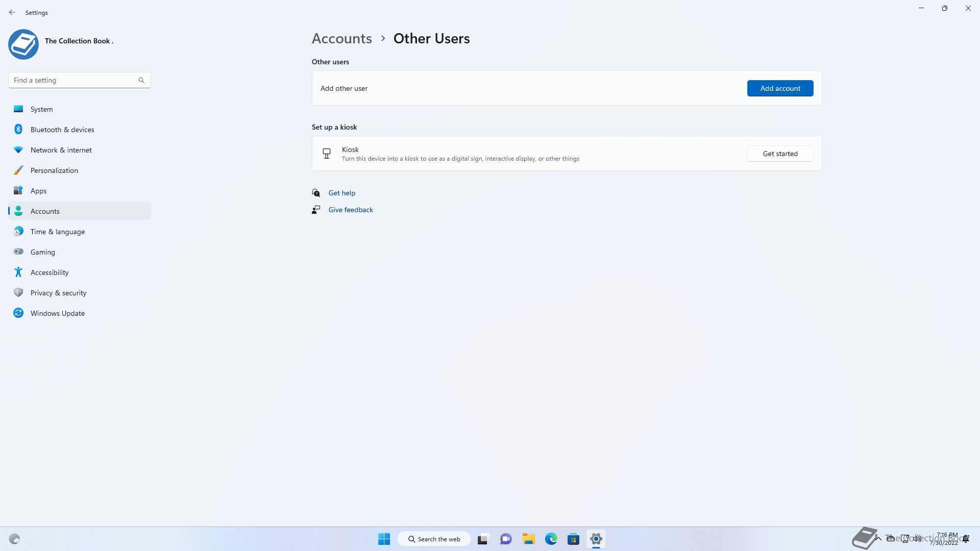Open Windows Start menu on taskbar

pos(384,539)
